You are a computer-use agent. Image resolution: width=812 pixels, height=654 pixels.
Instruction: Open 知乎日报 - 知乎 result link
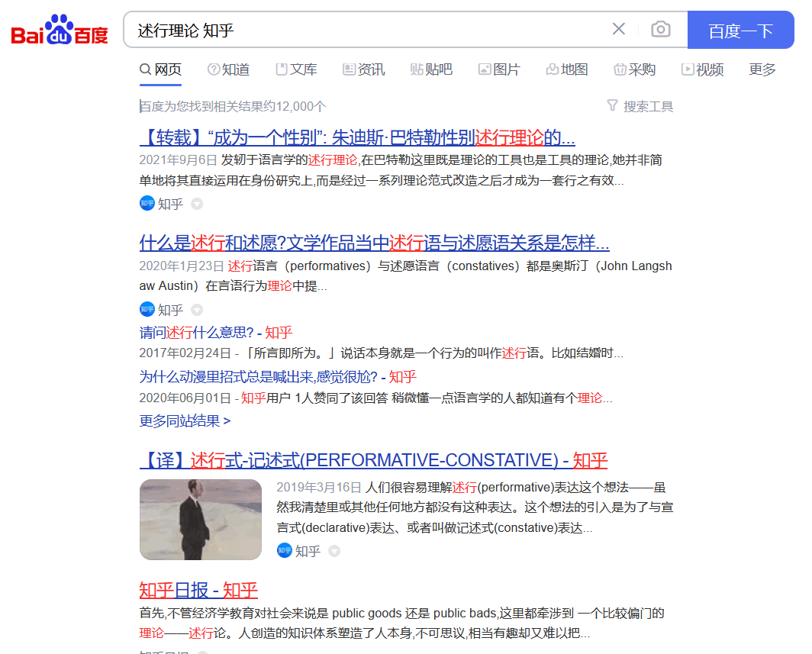198,590
